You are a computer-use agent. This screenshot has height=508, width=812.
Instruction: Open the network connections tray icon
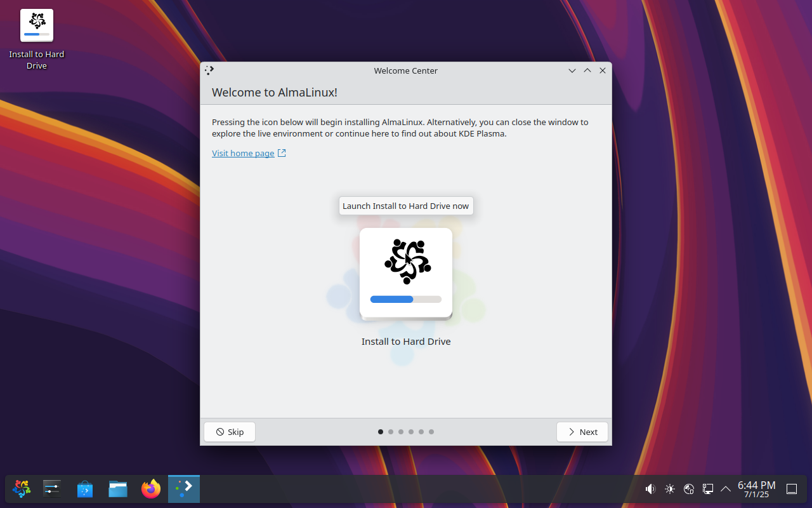point(708,489)
